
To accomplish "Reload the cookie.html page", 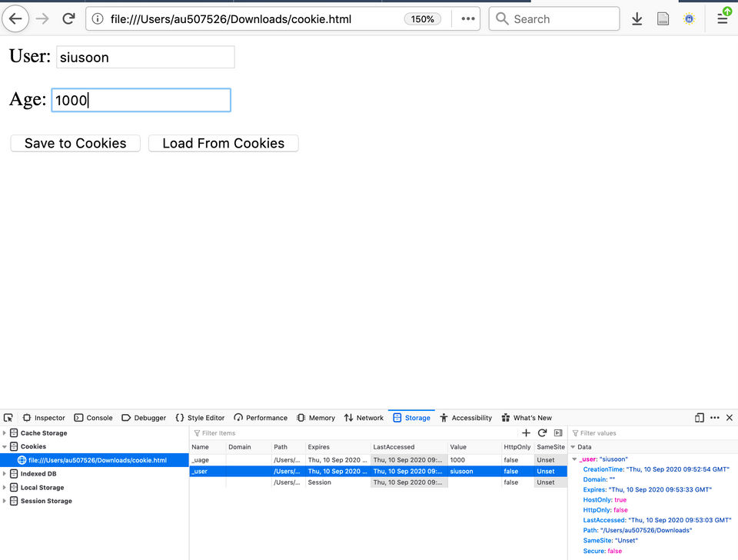I will [68, 18].
